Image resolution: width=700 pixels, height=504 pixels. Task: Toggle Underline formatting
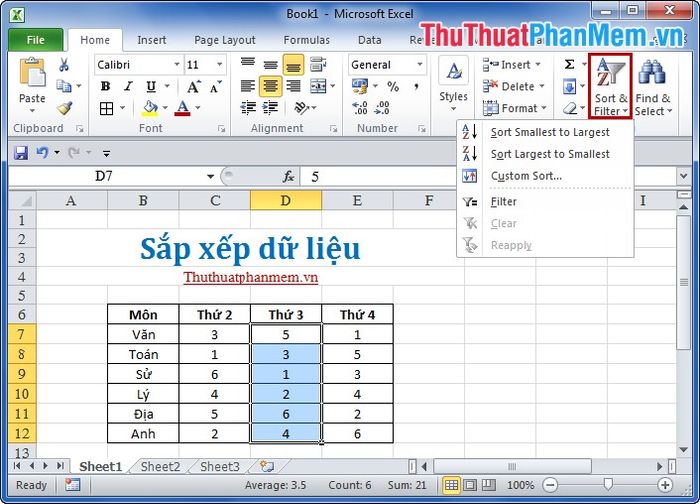151,86
